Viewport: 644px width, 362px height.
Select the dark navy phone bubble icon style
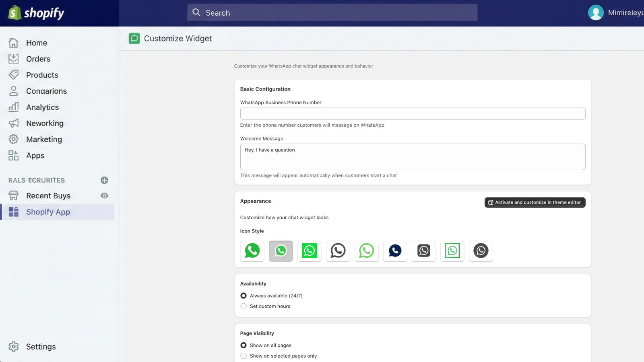click(395, 251)
